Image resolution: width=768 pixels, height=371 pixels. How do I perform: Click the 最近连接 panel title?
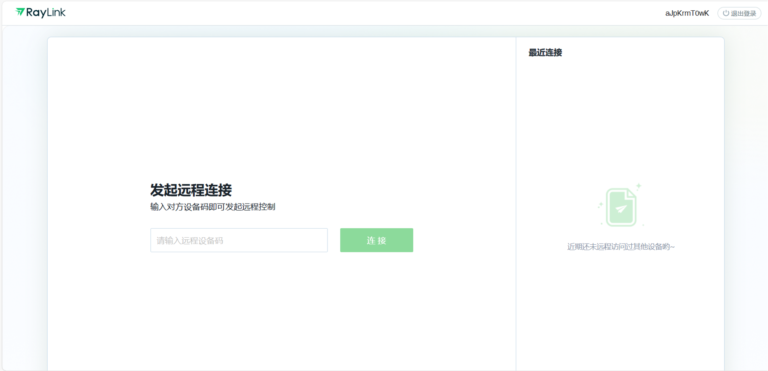point(545,53)
